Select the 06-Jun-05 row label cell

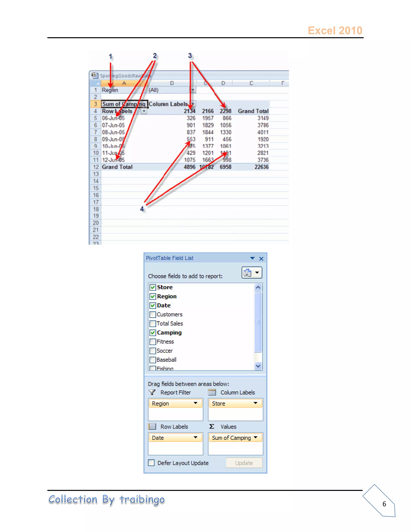pyautogui.click(x=124, y=118)
